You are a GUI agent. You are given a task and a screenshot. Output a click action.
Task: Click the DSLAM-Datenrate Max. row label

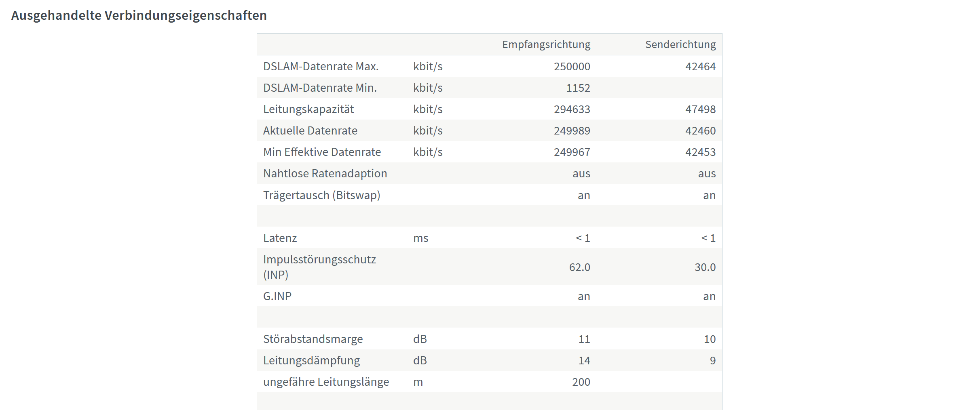coord(321,66)
